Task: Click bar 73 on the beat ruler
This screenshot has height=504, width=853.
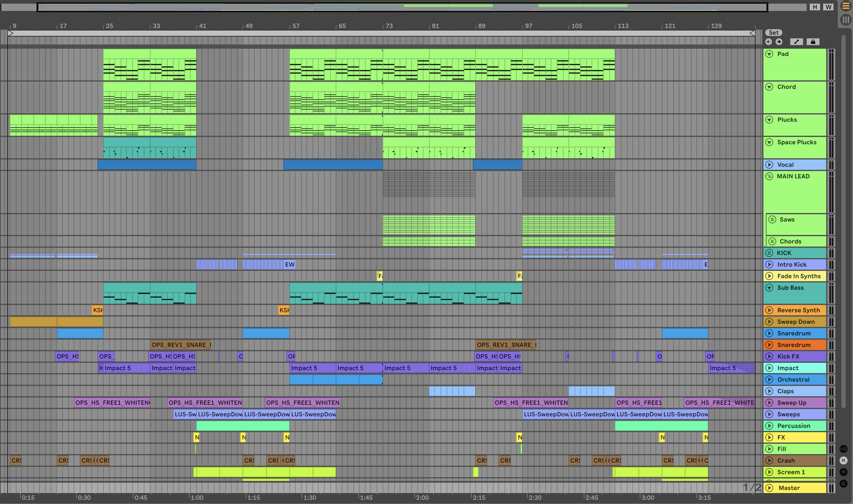Action: [389, 26]
